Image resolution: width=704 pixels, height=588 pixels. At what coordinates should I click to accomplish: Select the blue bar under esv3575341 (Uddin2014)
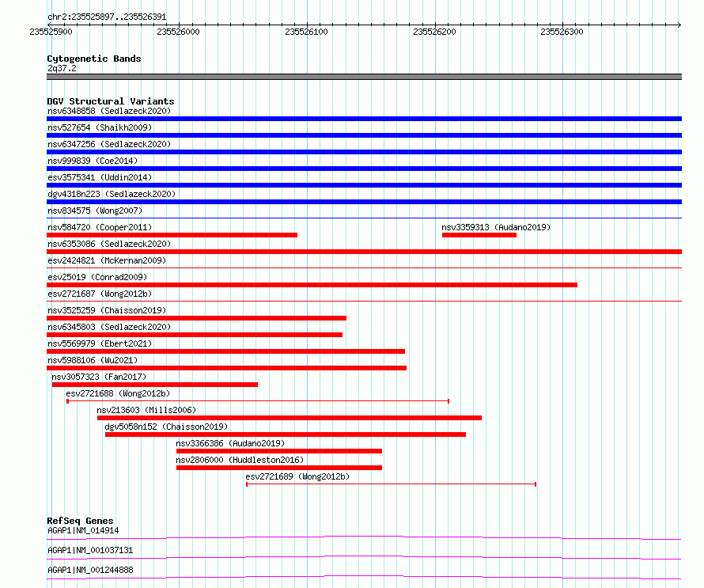(364, 185)
